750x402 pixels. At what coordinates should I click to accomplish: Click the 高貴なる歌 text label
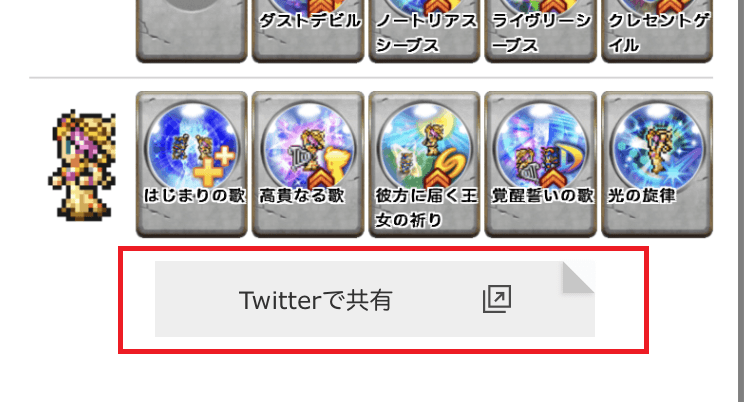pyautogui.click(x=302, y=196)
